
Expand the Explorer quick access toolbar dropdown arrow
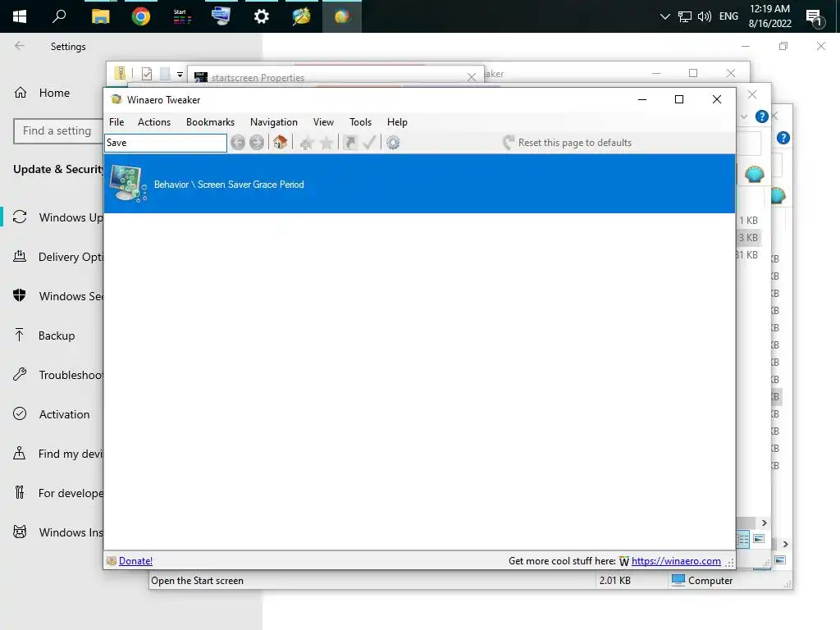click(180, 75)
